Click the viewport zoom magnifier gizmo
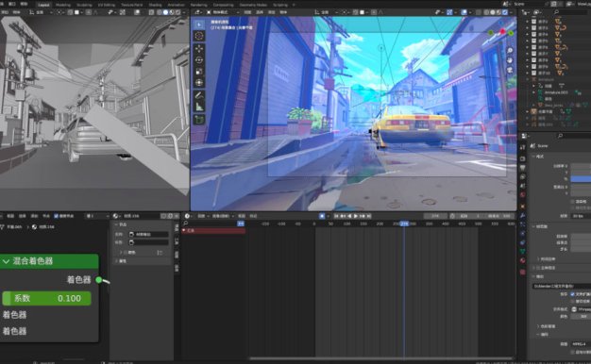591x364 pixels. 510,50
